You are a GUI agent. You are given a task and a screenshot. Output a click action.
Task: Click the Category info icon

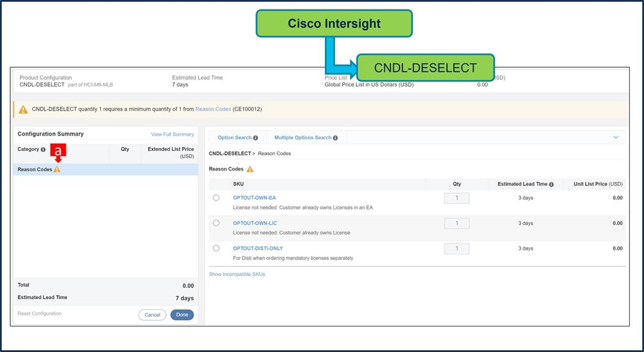coord(43,149)
